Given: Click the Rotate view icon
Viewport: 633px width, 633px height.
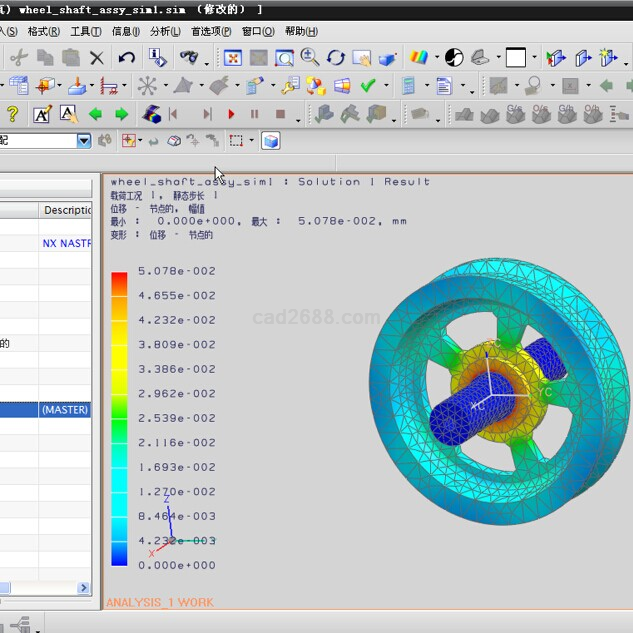Looking at the screenshot, I should (336, 58).
